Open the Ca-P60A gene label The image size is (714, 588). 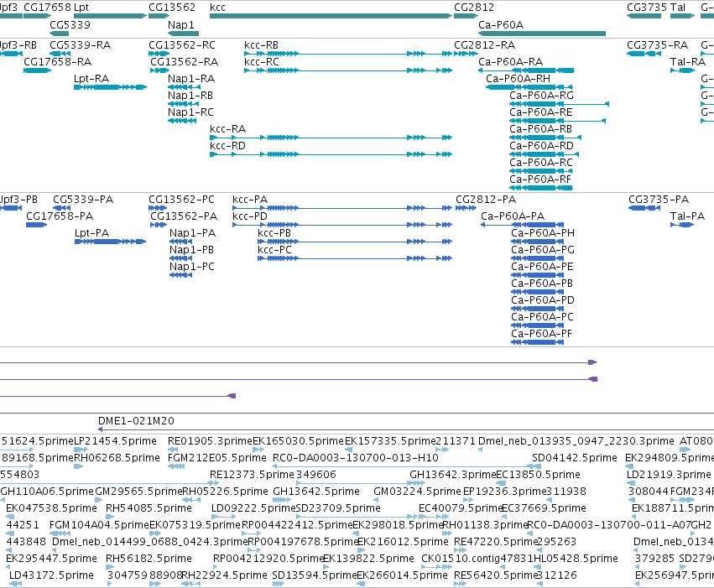tap(501, 24)
